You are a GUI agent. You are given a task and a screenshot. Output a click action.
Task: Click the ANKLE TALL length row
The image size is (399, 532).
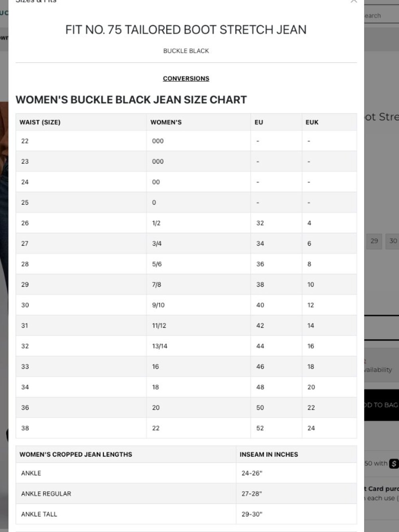click(186, 514)
